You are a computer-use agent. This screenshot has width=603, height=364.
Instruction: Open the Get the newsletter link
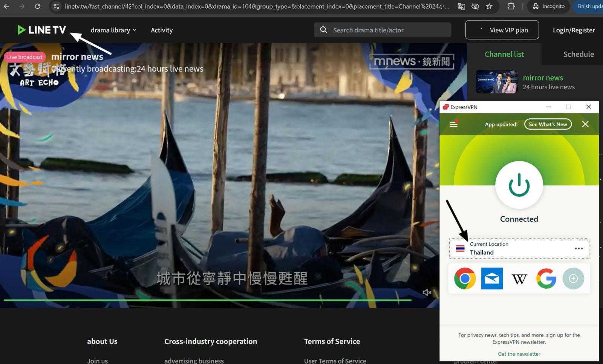coord(519,354)
